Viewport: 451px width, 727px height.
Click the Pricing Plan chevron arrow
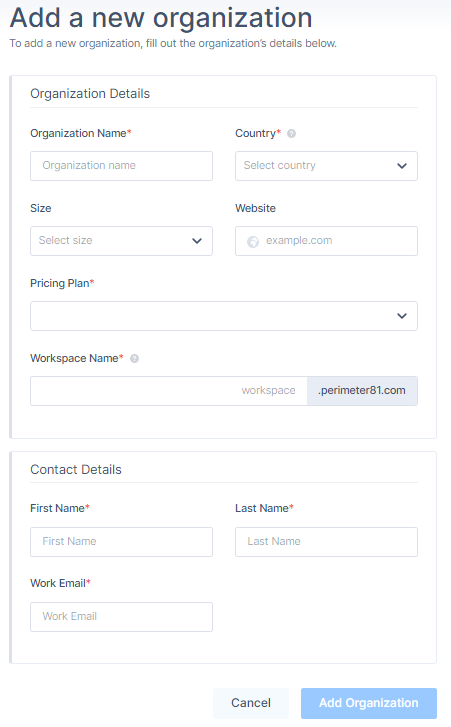[402, 316]
